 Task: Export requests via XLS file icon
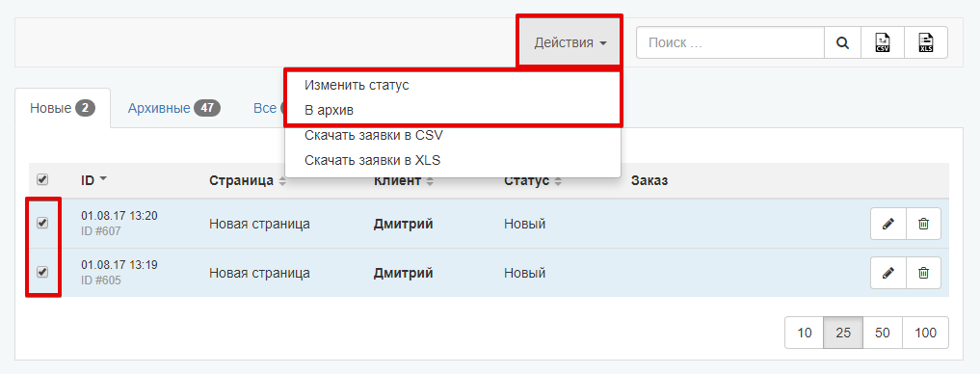coord(926,42)
